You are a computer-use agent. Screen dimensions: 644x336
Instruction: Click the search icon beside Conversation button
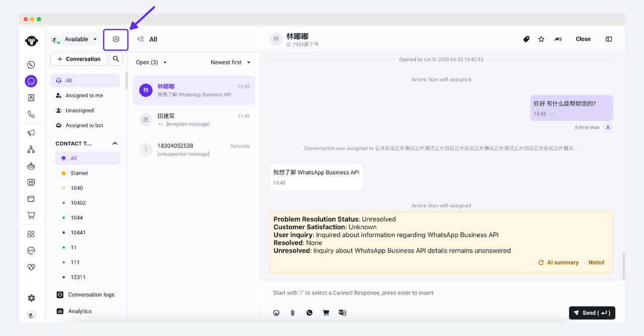pos(116,59)
